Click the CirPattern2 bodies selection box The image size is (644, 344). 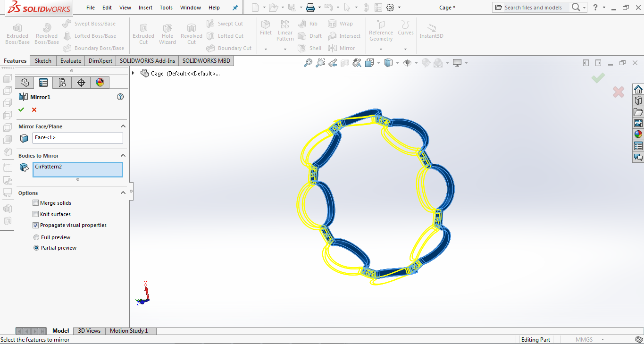[78, 169]
